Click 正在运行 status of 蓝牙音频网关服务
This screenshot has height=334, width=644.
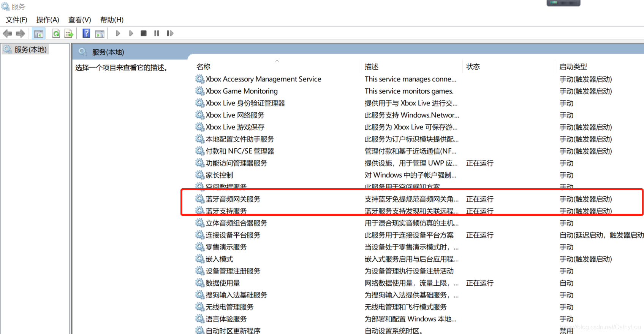pos(480,199)
